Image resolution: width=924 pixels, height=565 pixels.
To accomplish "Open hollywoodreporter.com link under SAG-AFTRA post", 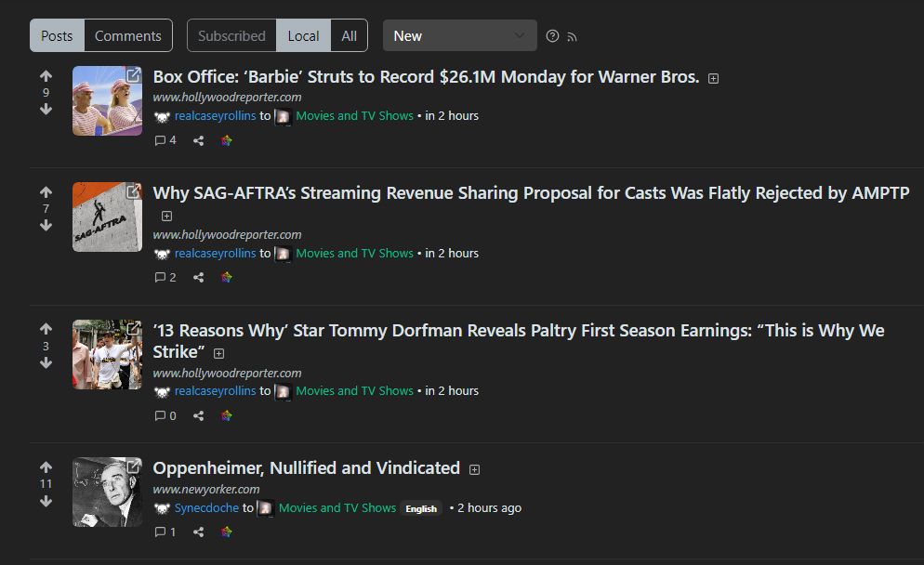I will [227, 234].
